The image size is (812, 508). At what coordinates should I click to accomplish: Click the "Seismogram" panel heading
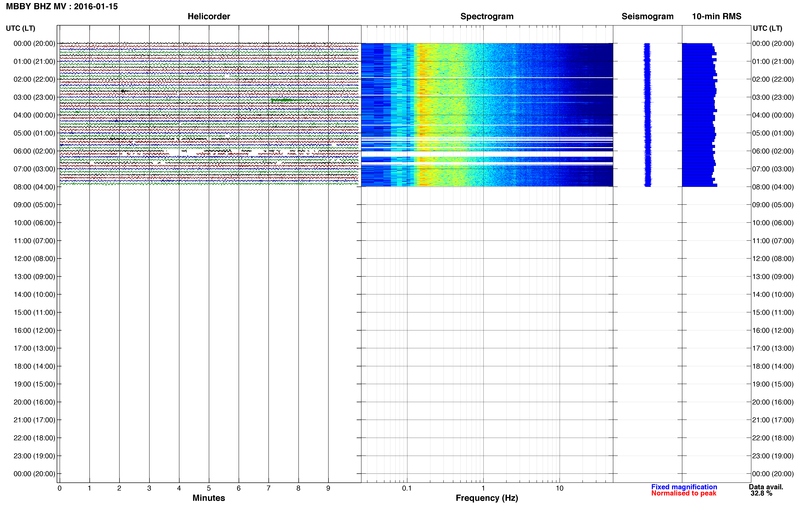point(648,16)
